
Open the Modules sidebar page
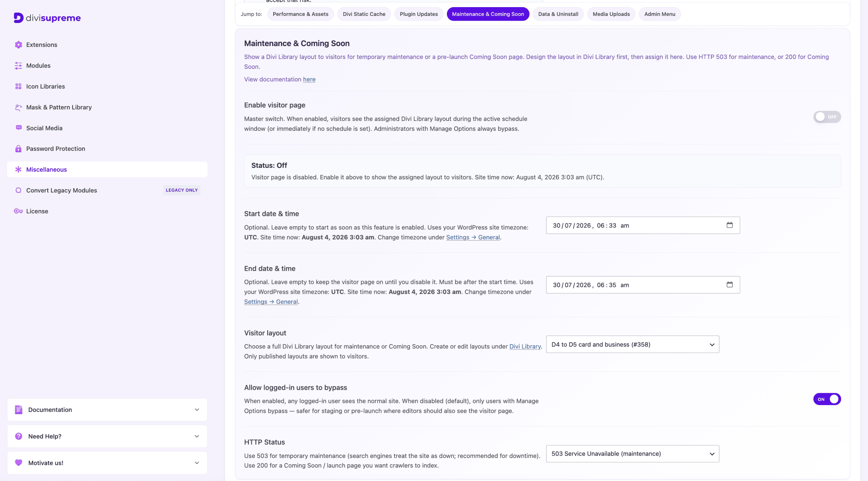[x=107, y=65]
